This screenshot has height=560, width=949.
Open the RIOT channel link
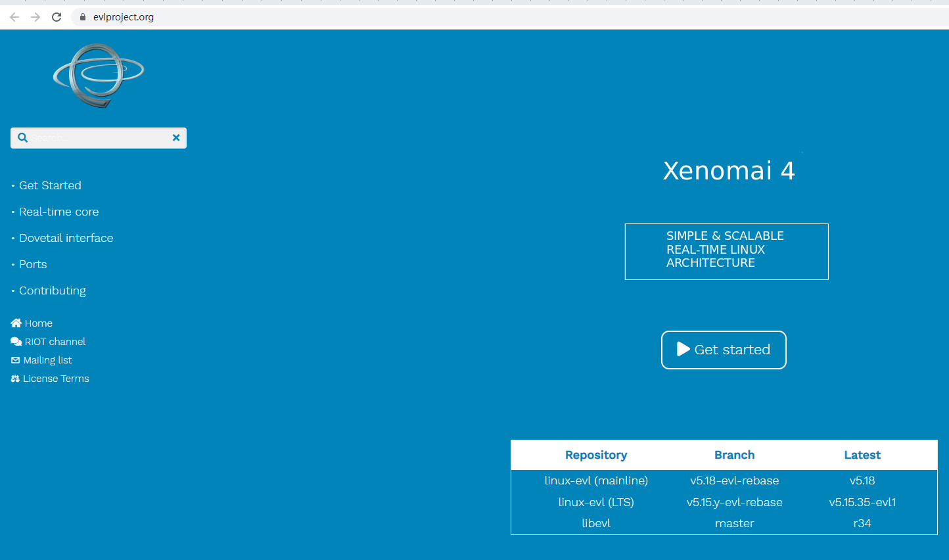pyautogui.click(x=55, y=342)
